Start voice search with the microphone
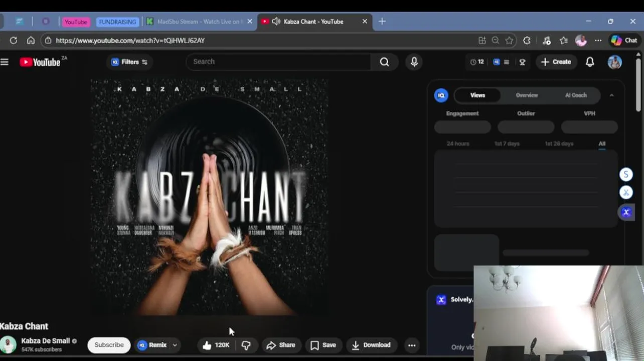Screen dimensions: 644x361 [414, 62]
